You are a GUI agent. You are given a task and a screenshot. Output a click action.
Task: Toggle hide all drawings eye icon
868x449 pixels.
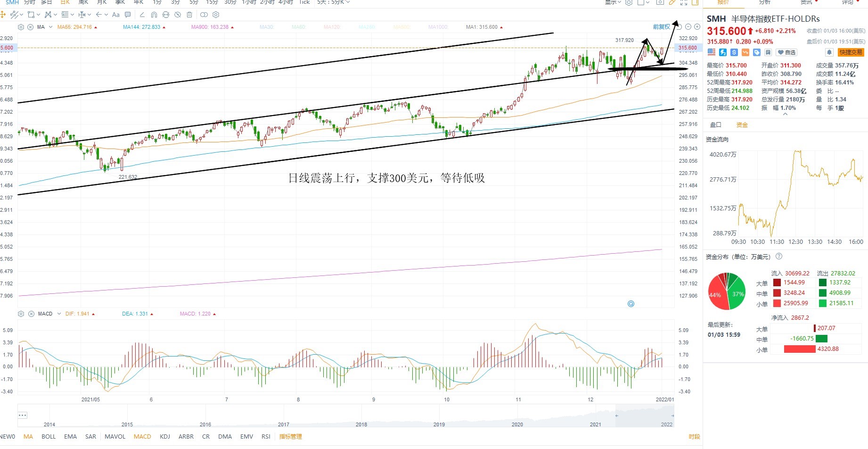pyautogui.click(x=178, y=15)
